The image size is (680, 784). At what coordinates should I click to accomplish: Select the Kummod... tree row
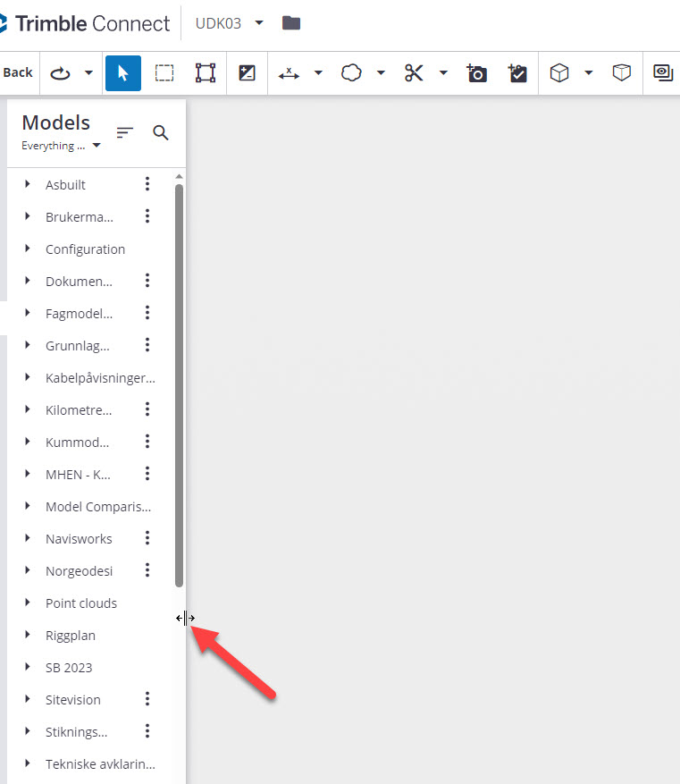[90, 442]
